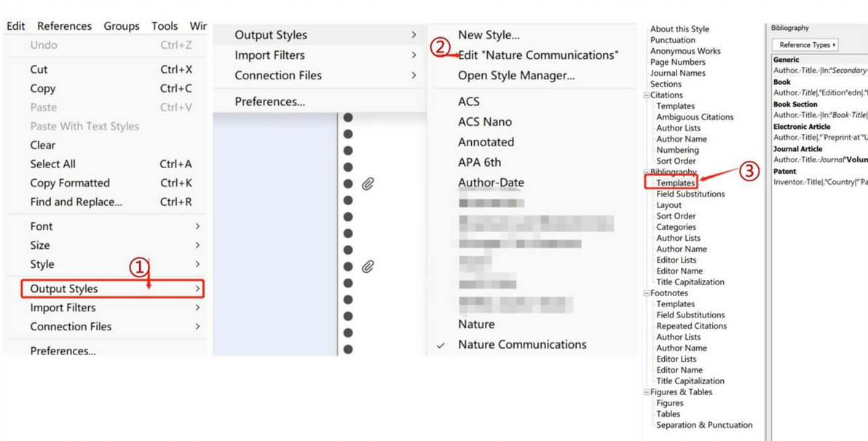
Task: Select Sections in the style tree
Action: (666, 84)
